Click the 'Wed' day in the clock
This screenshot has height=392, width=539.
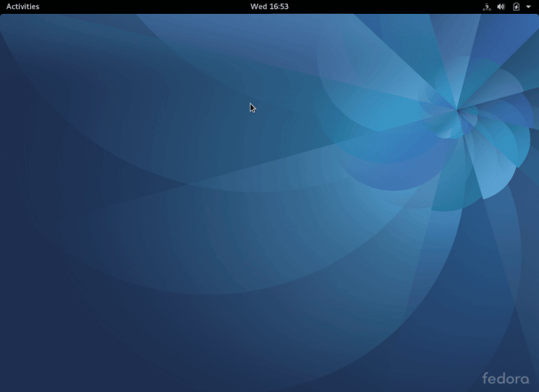(x=258, y=6)
